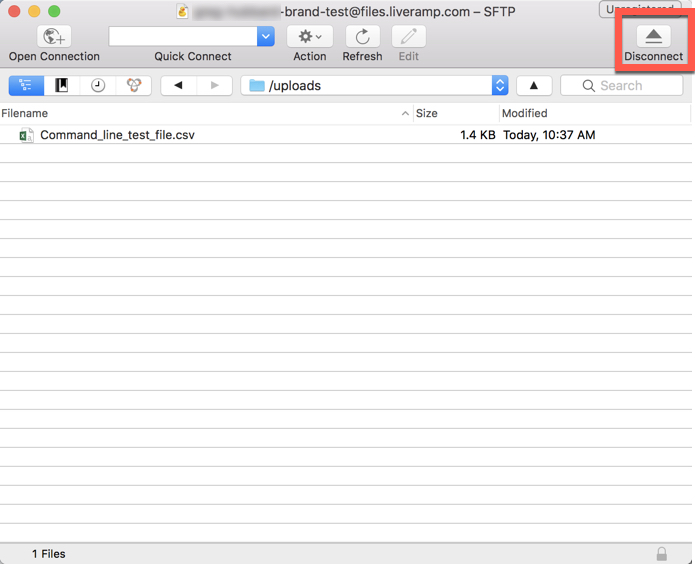This screenshot has height=564, width=695.
Task: Show the connection History view
Action: coord(98,85)
